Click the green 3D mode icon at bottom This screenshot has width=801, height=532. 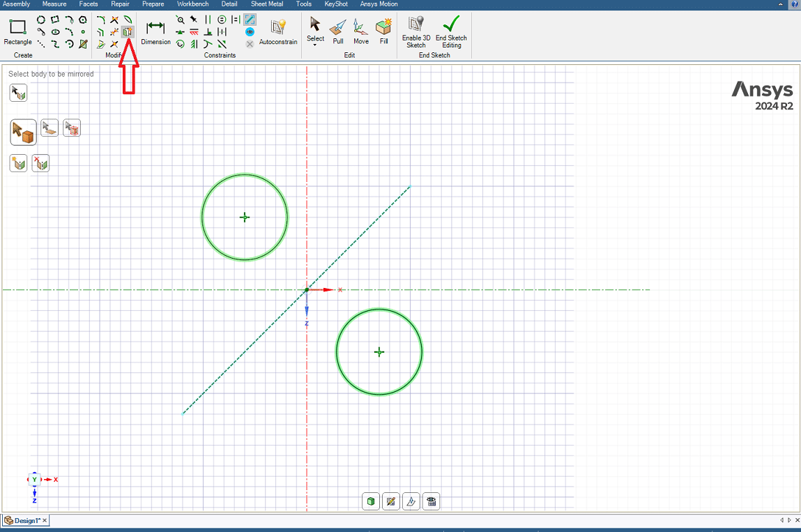[x=371, y=501]
